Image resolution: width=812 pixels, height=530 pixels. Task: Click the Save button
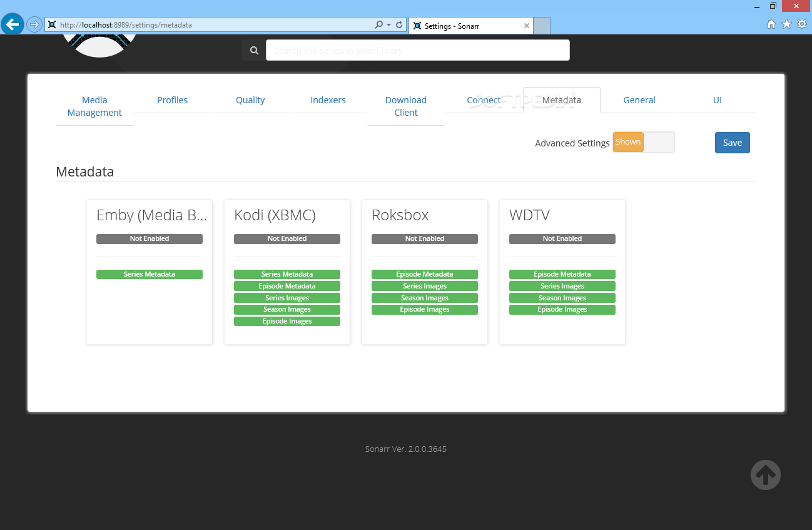pos(733,143)
